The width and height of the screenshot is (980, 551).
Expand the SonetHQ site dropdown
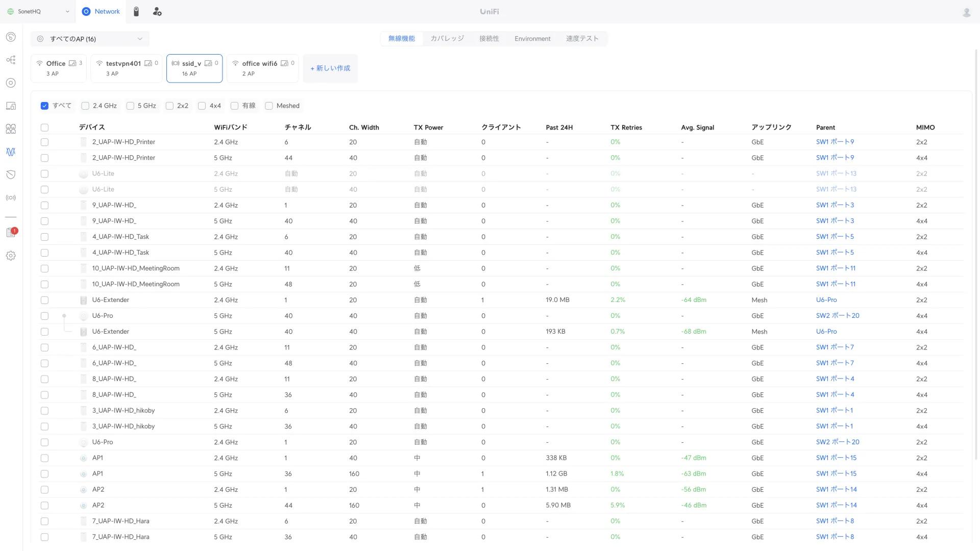(x=38, y=11)
